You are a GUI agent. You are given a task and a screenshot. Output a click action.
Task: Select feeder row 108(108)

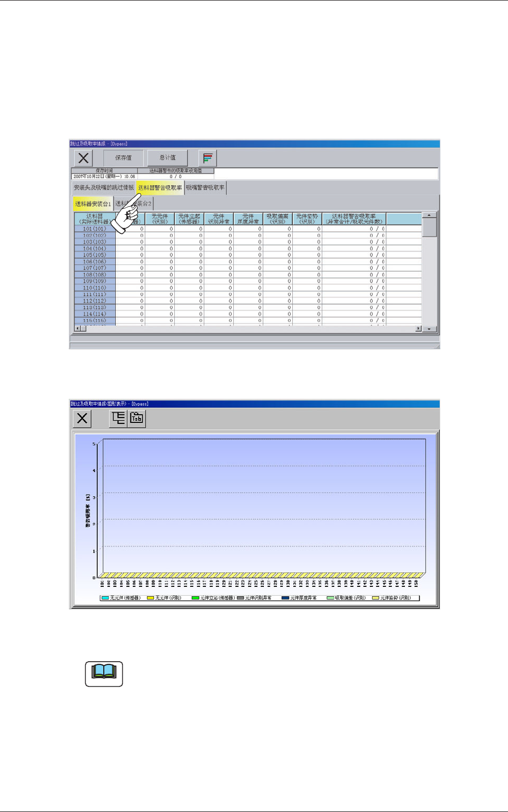(x=95, y=275)
